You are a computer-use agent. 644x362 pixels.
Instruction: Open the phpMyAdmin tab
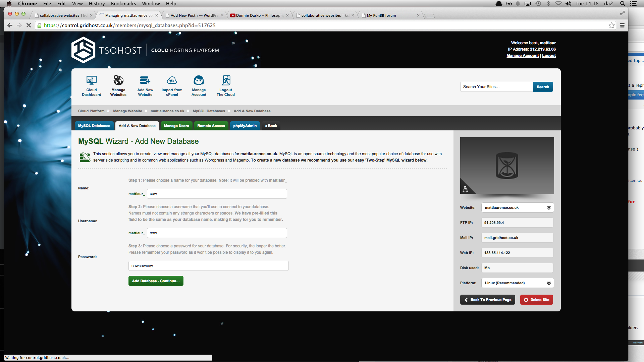point(245,126)
